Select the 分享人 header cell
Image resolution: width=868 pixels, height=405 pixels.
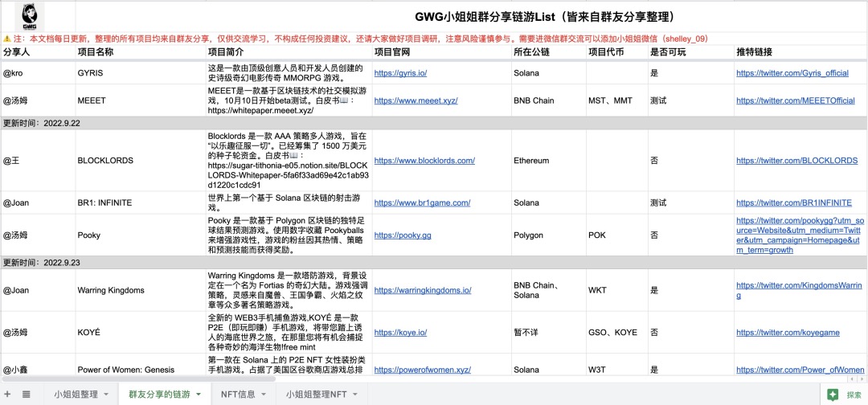click(39, 51)
